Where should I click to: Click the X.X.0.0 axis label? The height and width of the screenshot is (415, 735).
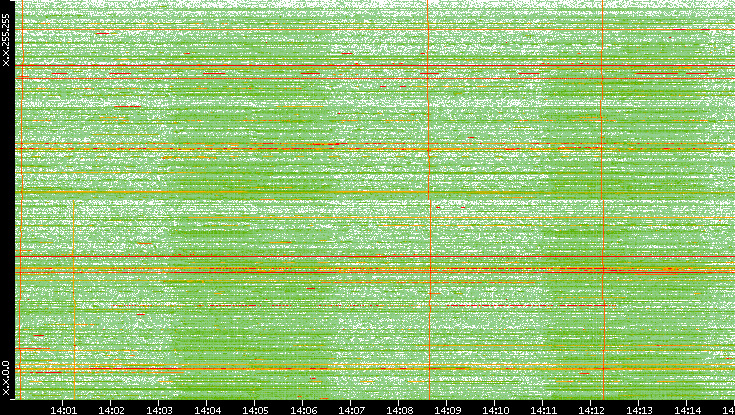click(6, 378)
